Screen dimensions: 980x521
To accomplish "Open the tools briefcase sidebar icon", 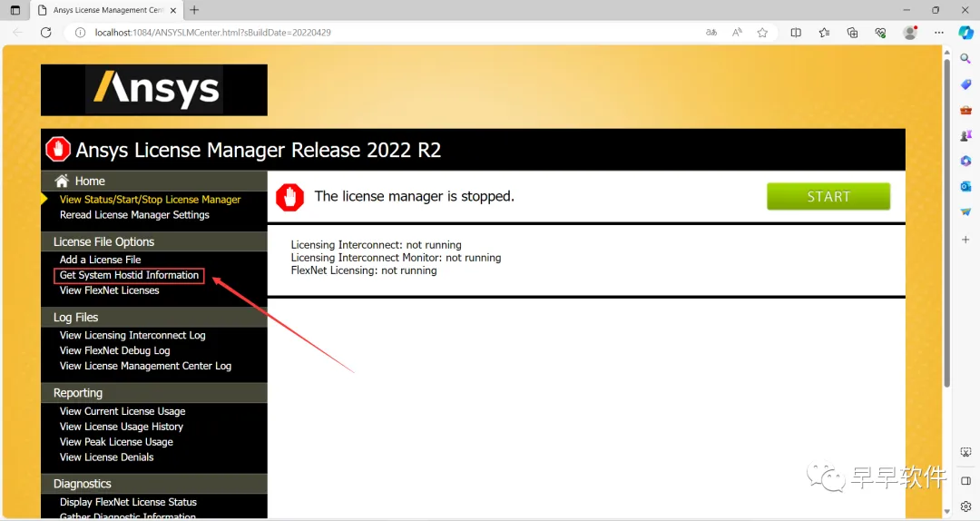I will (965, 110).
